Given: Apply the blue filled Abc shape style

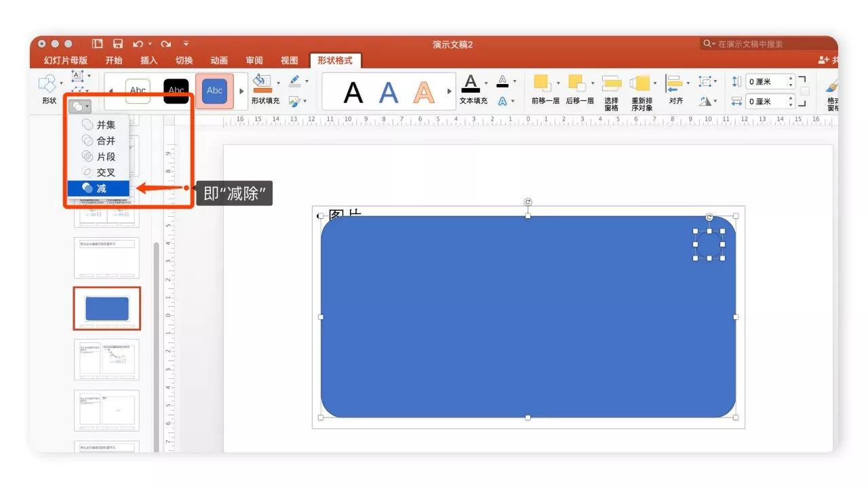Looking at the screenshot, I should [x=214, y=91].
